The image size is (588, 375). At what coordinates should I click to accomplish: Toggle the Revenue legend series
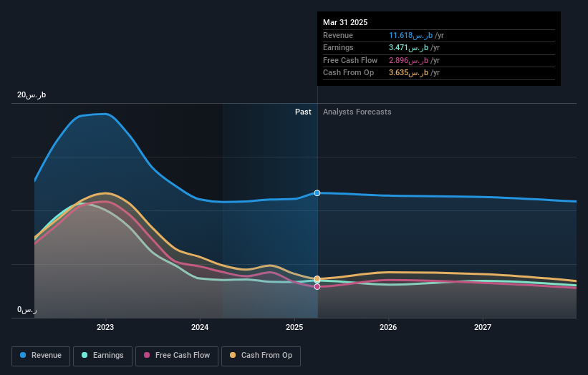41,356
